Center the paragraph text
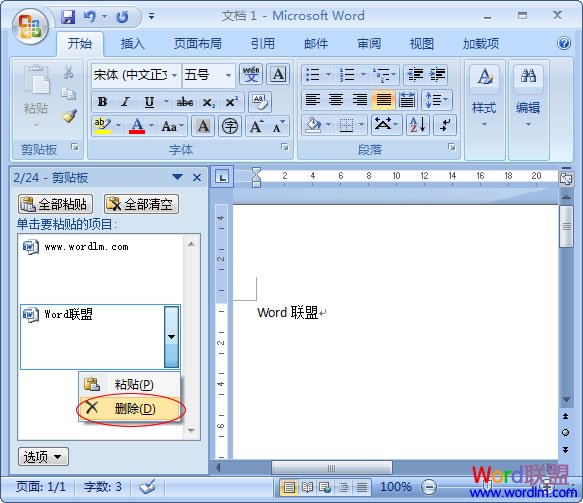 [336, 100]
